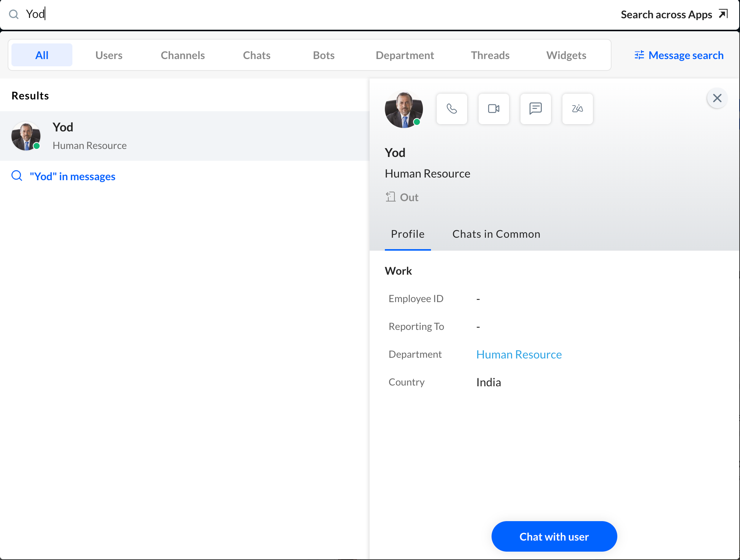740x560 pixels.
Task: Select the Bots filter tab
Action: pyautogui.click(x=324, y=55)
